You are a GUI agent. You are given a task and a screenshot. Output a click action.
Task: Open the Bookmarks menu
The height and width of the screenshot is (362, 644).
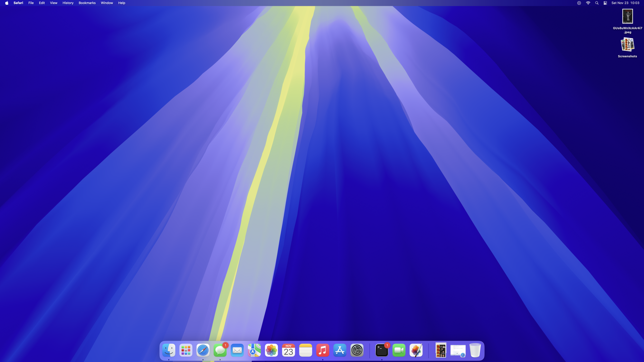point(87,3)
